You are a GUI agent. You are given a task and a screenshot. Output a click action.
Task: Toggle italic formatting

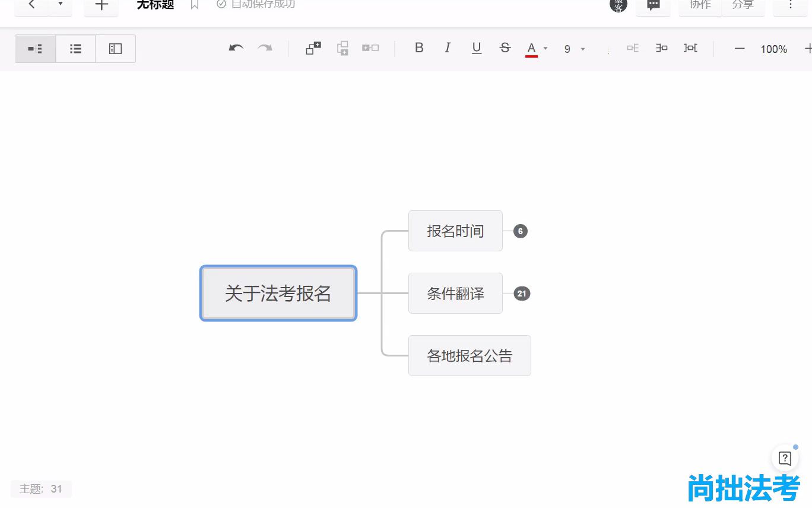coord(448,48)
